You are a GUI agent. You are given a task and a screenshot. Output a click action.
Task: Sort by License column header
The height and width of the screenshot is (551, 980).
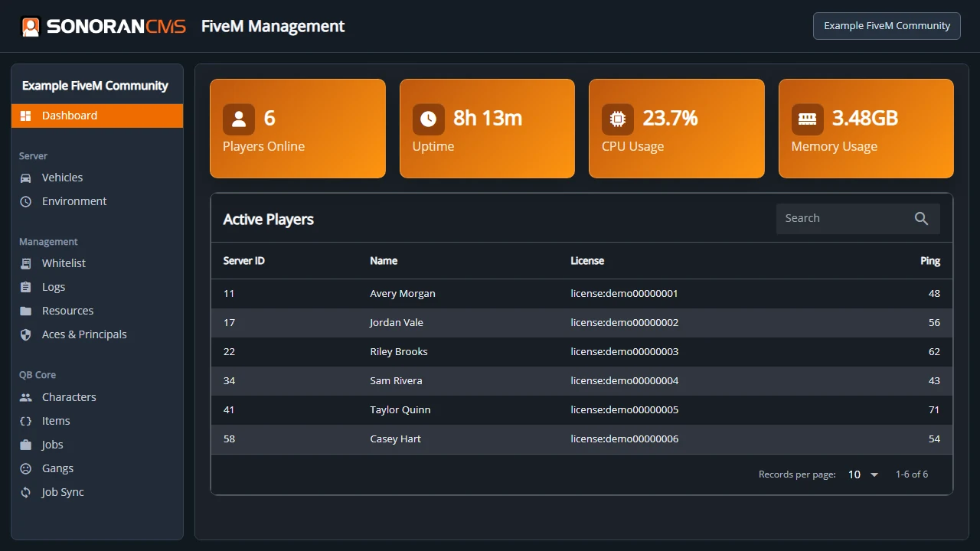pyautogui.click(x=587, y=261)
